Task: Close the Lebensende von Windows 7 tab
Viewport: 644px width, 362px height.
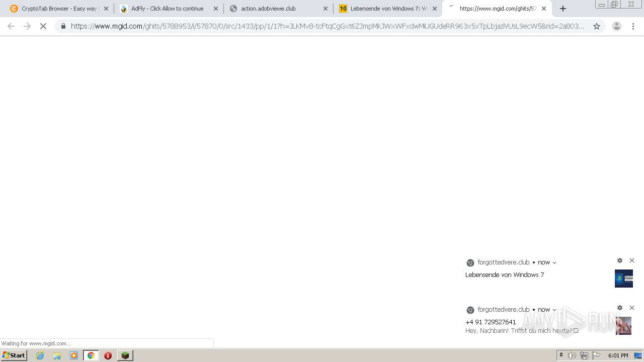Action: (435, 9)
